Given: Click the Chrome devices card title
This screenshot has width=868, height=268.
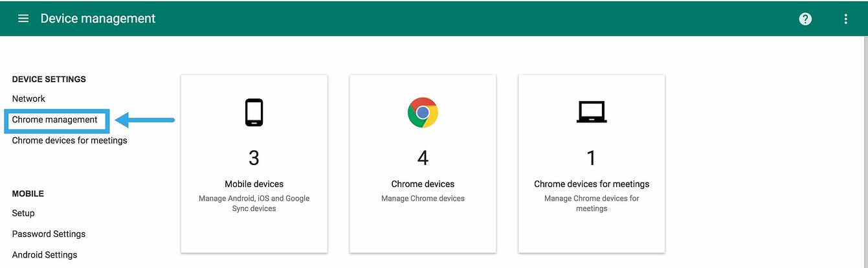Looking at the screenshot, I should coord(423,184).
